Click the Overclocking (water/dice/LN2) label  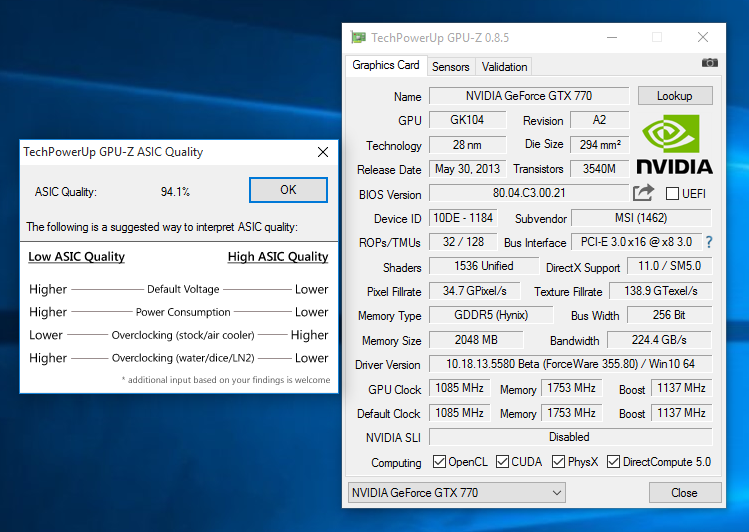point(183,358)
